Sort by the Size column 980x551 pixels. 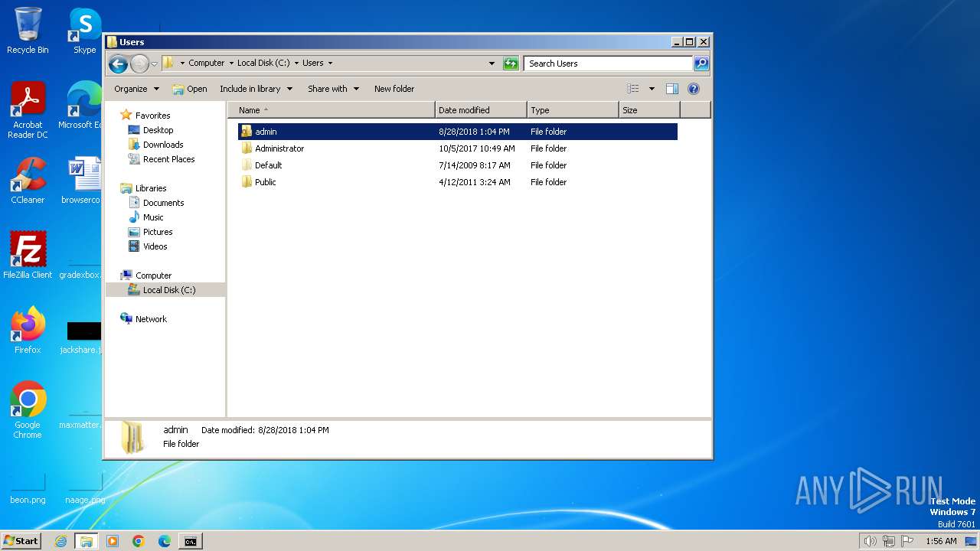[649, 110]
